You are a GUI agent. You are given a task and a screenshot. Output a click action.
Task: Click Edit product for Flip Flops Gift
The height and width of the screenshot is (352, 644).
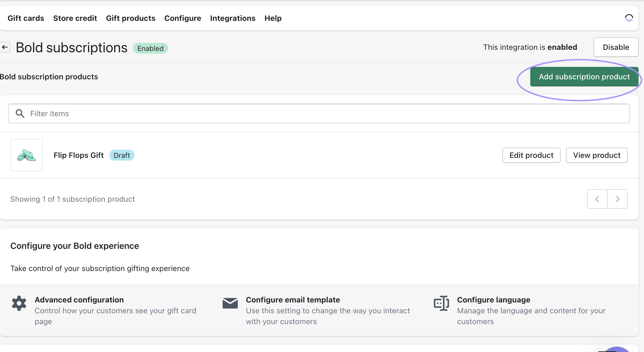531,155
